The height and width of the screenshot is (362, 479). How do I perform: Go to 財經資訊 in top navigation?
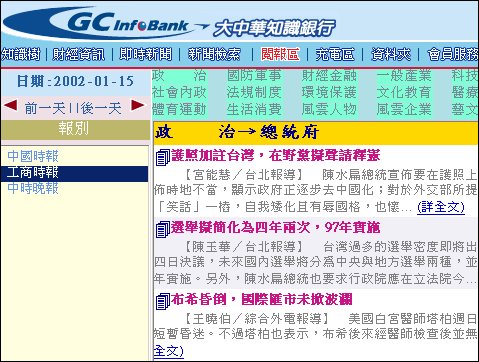pyautogui.click(x=79, y=54)
